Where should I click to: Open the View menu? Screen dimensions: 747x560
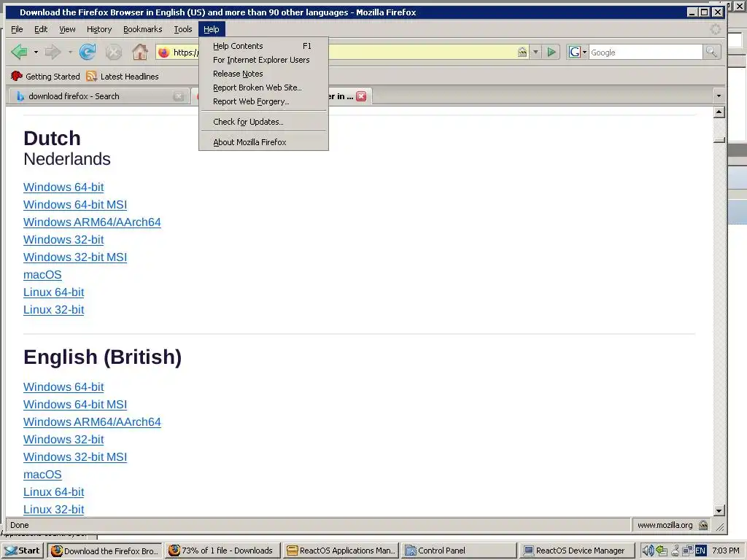(x=67, y=29)
